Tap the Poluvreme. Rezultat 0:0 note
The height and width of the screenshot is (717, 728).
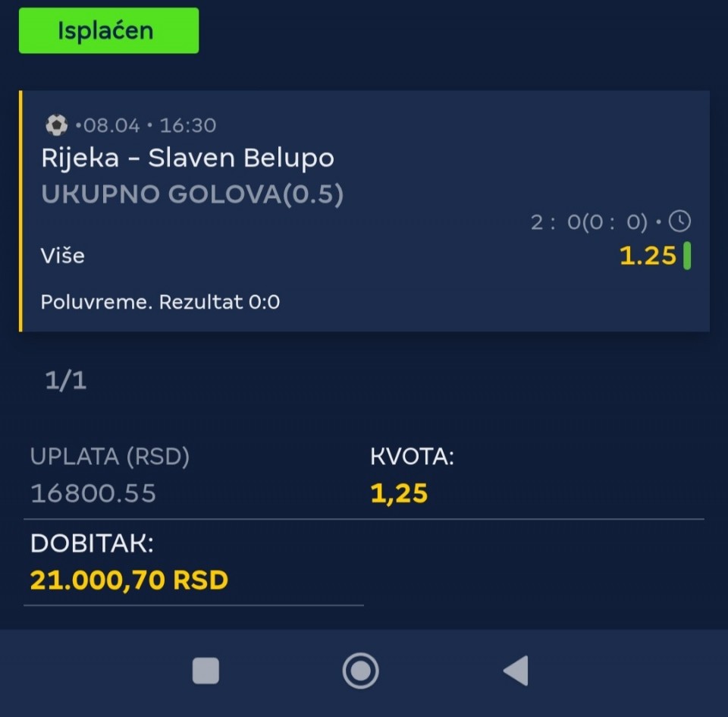click(160, 302)
